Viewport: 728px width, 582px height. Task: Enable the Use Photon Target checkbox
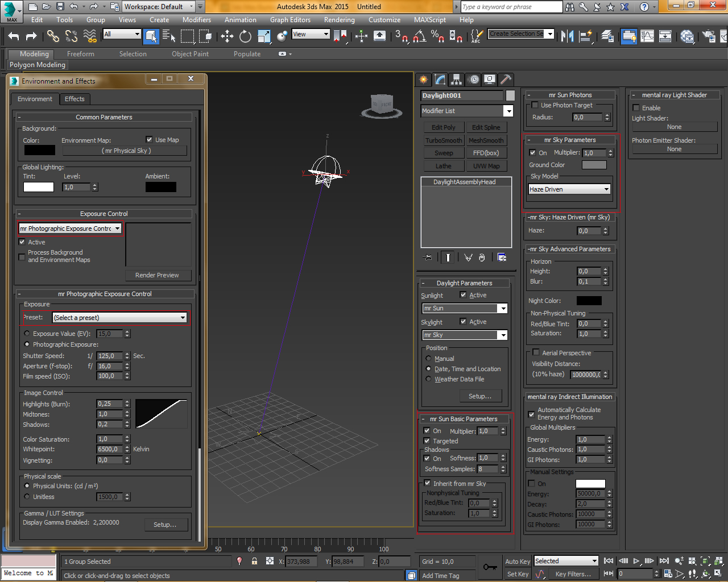tap(535, 105)
